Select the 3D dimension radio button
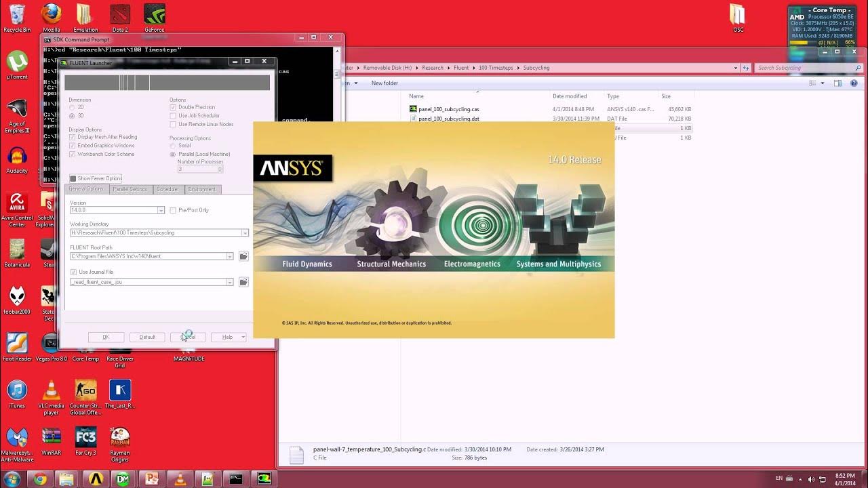The image size is (868, 488). pyautogui.click(x=72, y=116)
